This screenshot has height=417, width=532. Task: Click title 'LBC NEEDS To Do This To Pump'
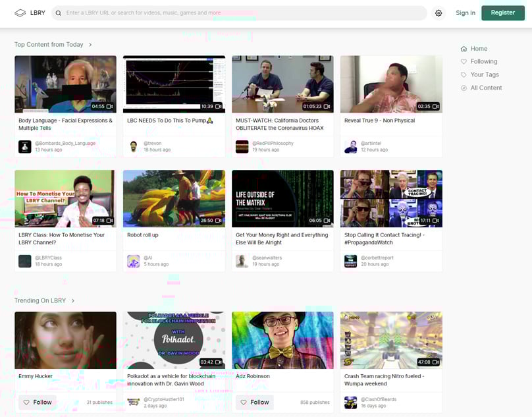point(170,121)
